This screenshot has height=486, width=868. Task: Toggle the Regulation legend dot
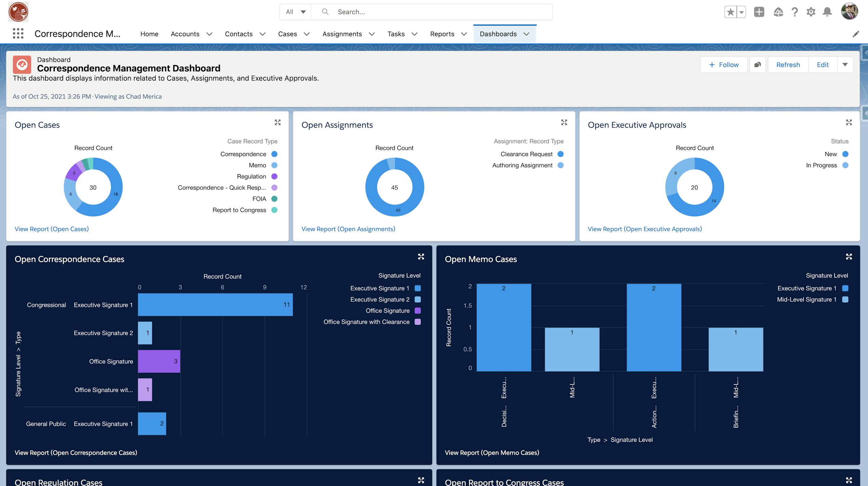[x=274, y=176]
